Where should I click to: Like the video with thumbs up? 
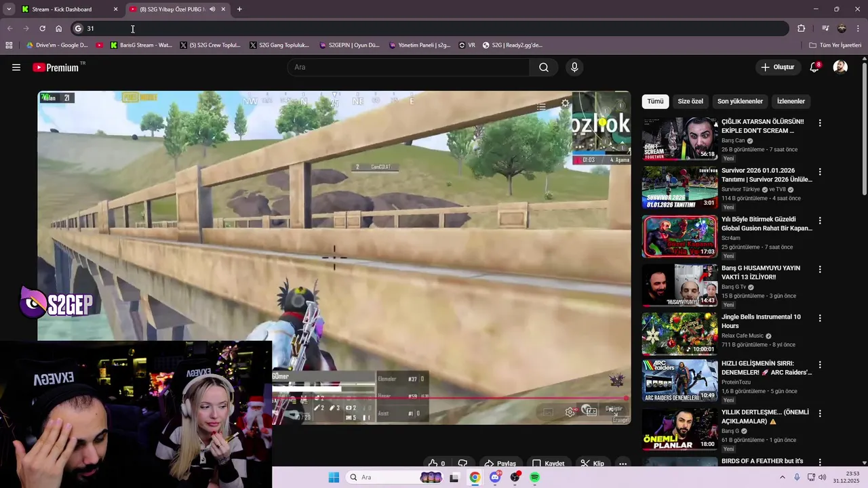click(x=437, y=464)
